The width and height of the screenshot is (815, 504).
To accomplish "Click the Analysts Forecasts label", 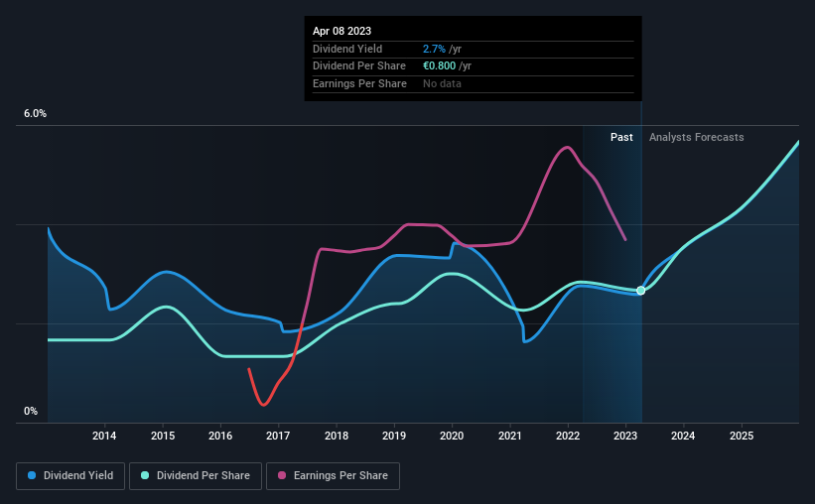I will coord(697,137).
